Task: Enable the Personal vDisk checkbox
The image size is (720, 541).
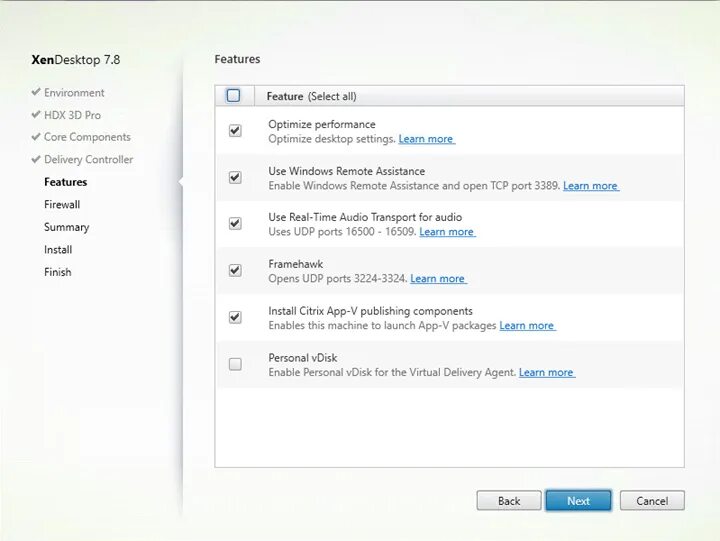Action: coord(235,364)
